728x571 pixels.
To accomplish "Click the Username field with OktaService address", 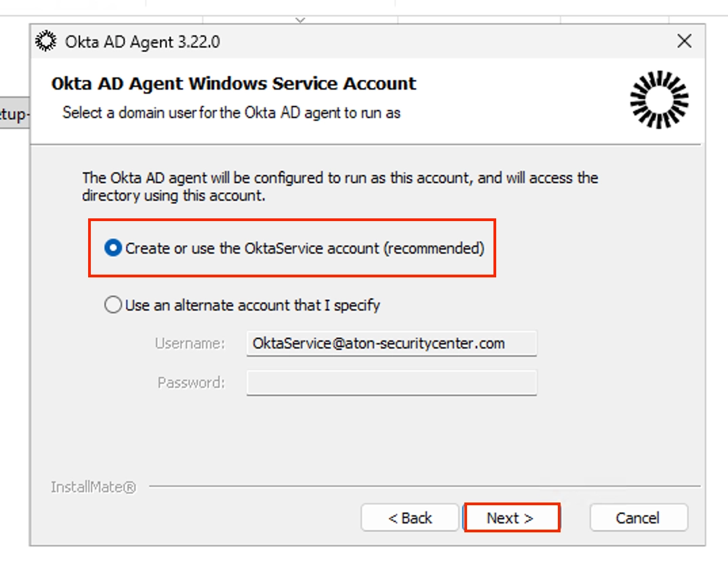I will (391, 343).
